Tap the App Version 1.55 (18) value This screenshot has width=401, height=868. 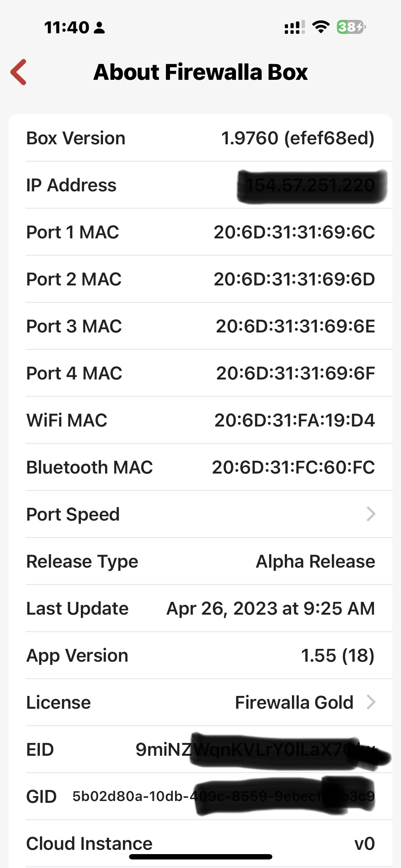[x=338, y=656]
